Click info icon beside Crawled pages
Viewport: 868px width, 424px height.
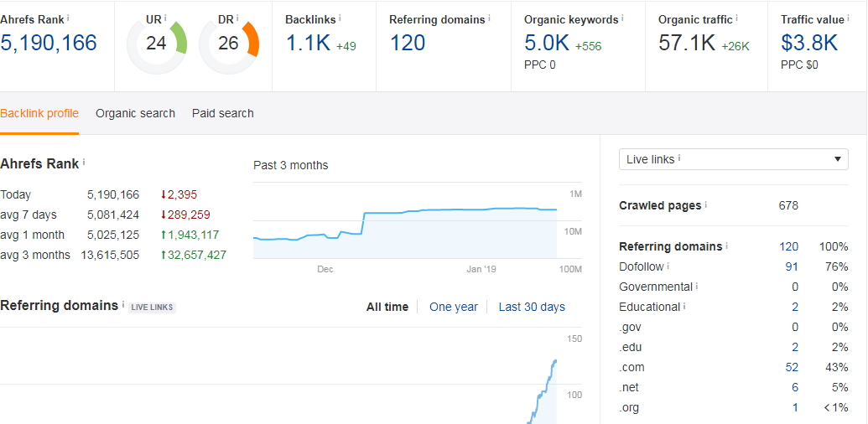pos(706,205)
